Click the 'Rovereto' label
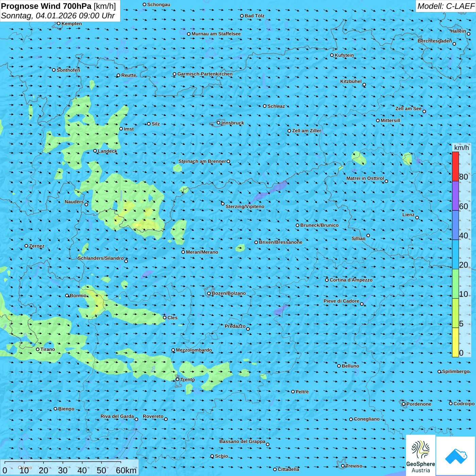The width and height of the screenshot is (476, 476). click(x=153, y=416)
